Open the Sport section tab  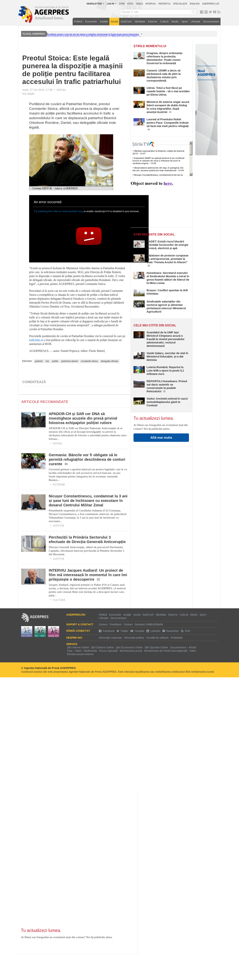click(185, 22)
